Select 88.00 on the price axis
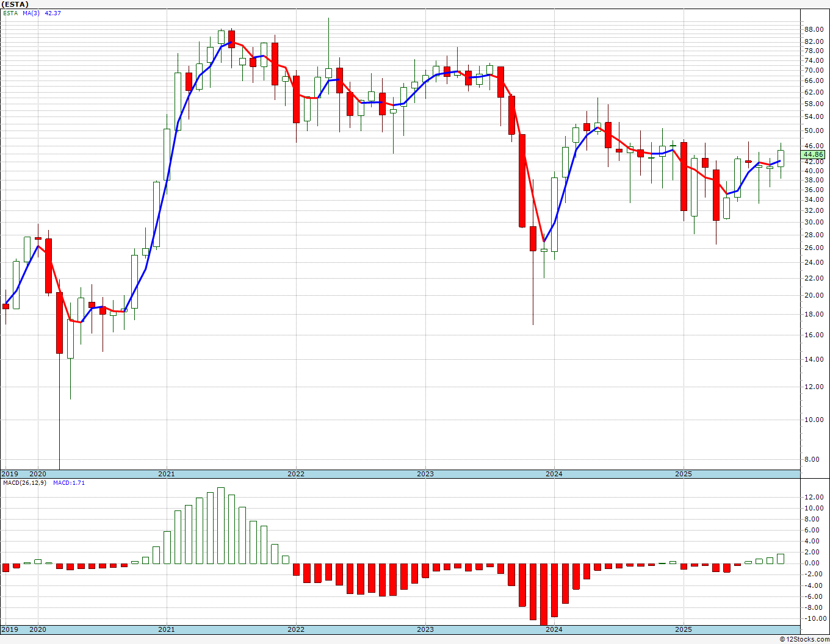Viewport: 830px width, 644px height. (814, 29)
